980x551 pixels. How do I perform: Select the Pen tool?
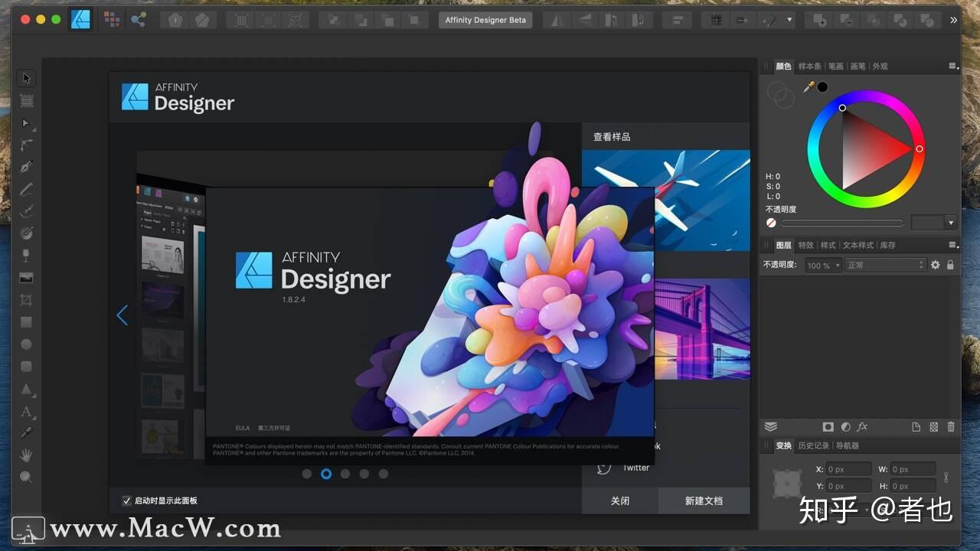pos(27,167)
